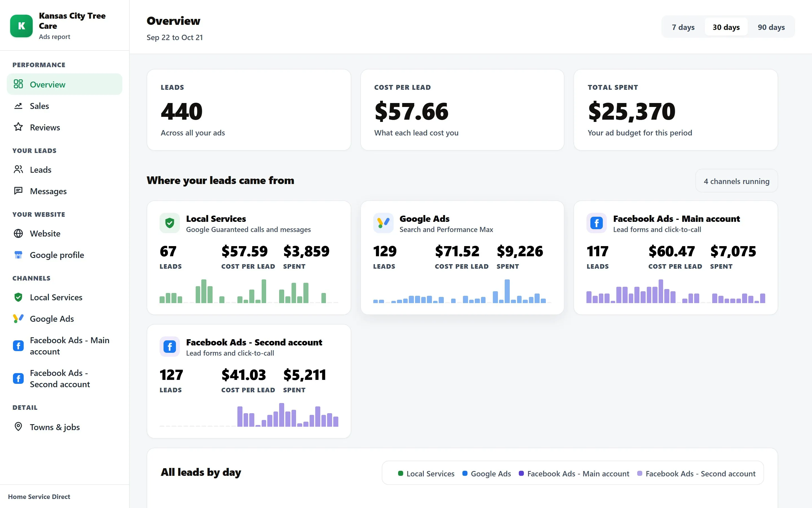Click Facebook icon on Main account card
The image size is (812, 508).
(597, 223)
